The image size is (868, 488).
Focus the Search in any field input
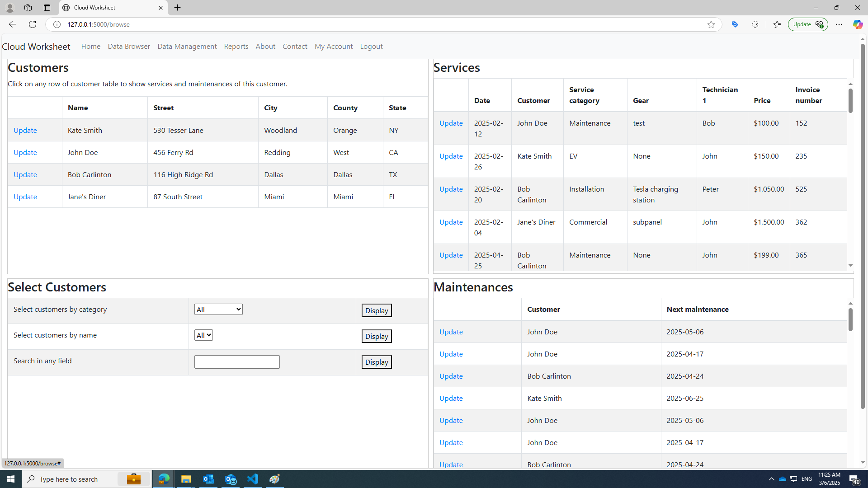237,362
